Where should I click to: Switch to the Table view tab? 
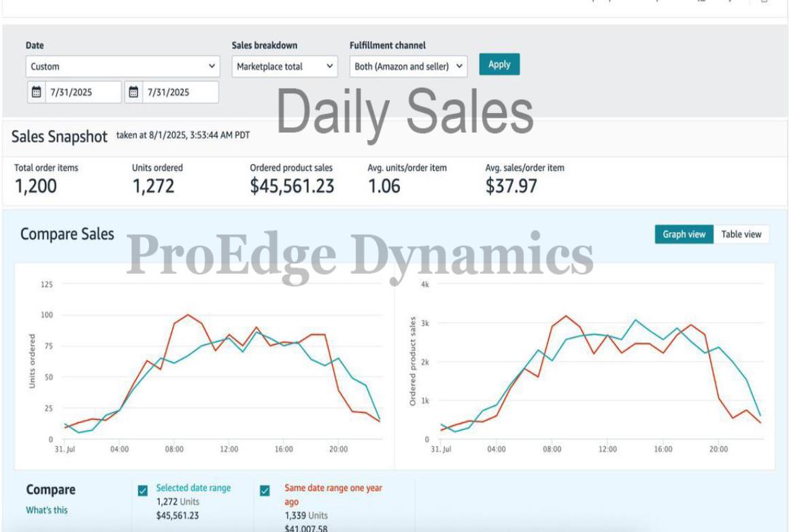pos(741,234)
